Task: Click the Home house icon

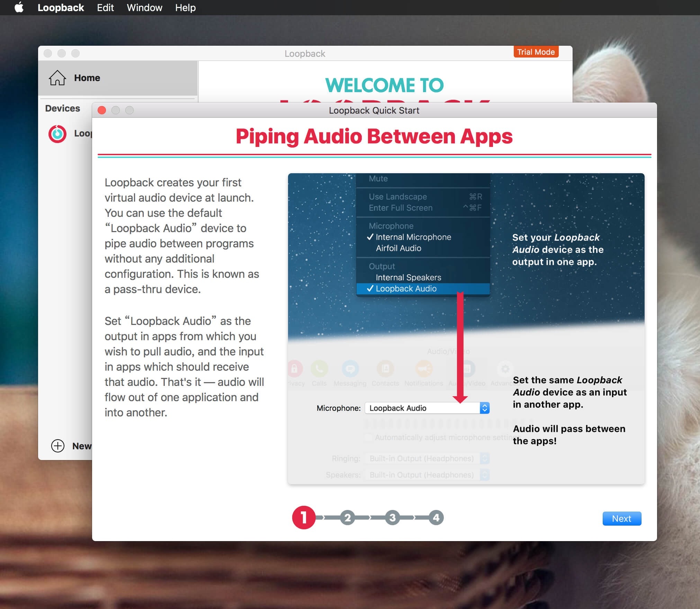Action: 57,78
